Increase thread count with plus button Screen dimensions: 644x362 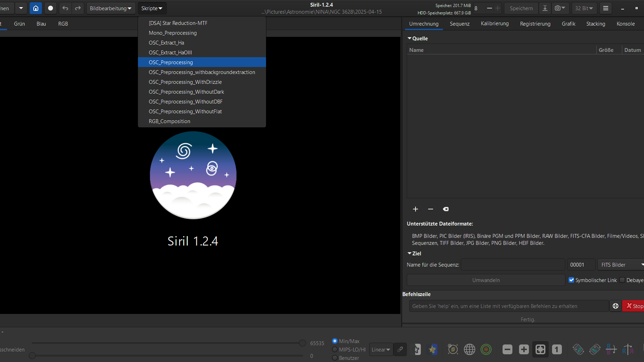[498, 8]
